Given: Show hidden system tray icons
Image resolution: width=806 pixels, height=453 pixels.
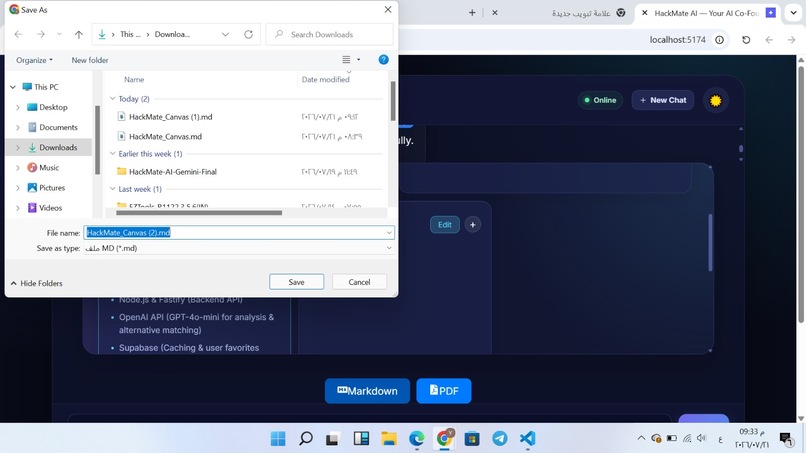Looking at the screenshot, I should [641, 438].
